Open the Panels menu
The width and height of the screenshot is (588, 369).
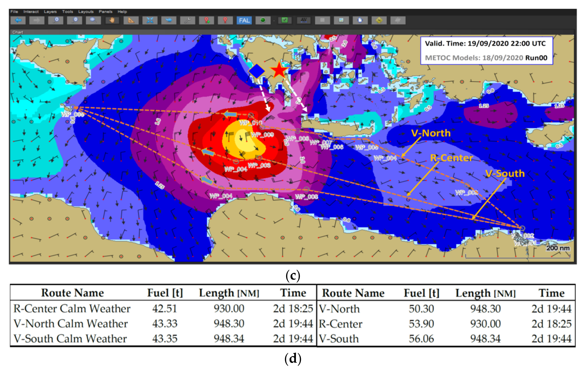coord(105,11)
